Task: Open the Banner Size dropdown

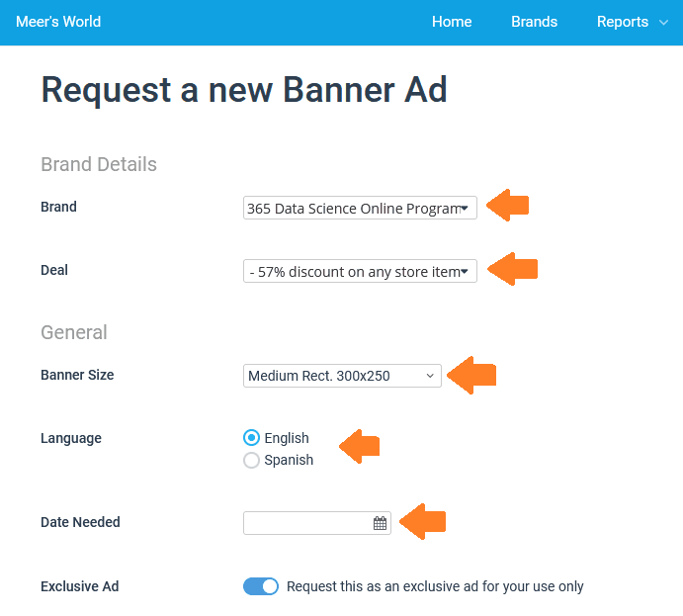Action: coord(342,376)
